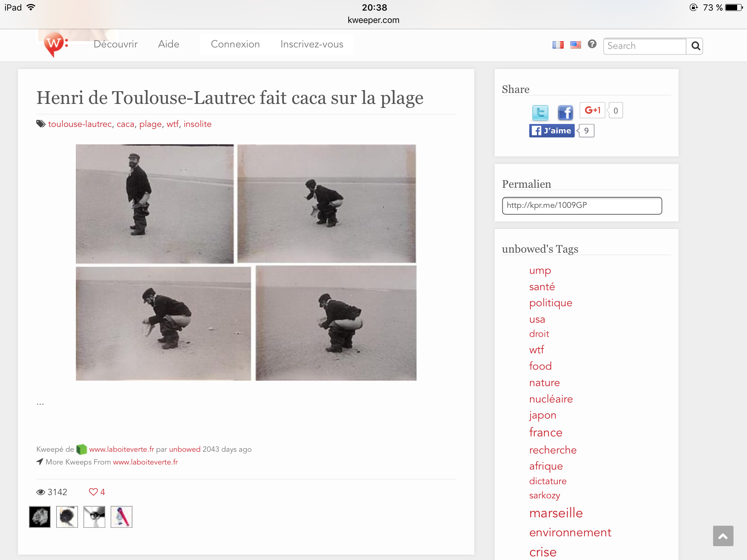Like the post with the heart icon
Viewport: 747px width, 560px height.
tap(93, 492)
